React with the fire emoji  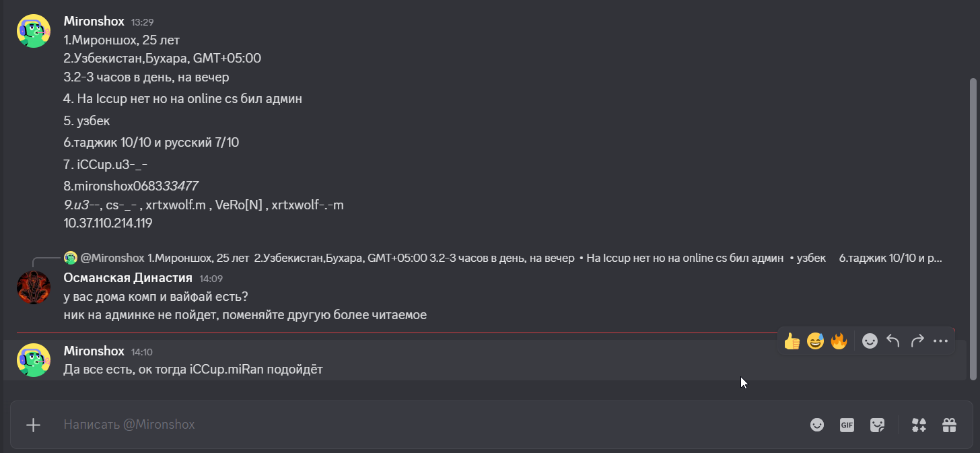pos(839,341)
